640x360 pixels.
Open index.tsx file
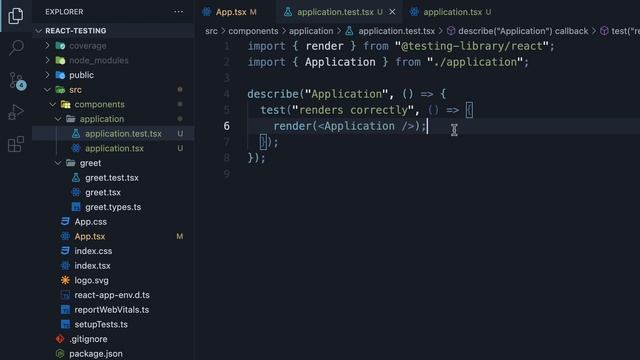pos(92,266)
